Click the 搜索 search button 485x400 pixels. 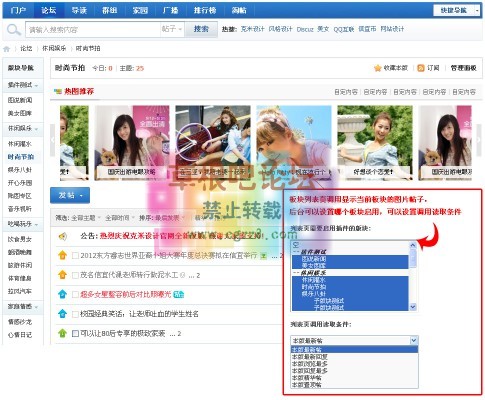click(x=201, y=29)
